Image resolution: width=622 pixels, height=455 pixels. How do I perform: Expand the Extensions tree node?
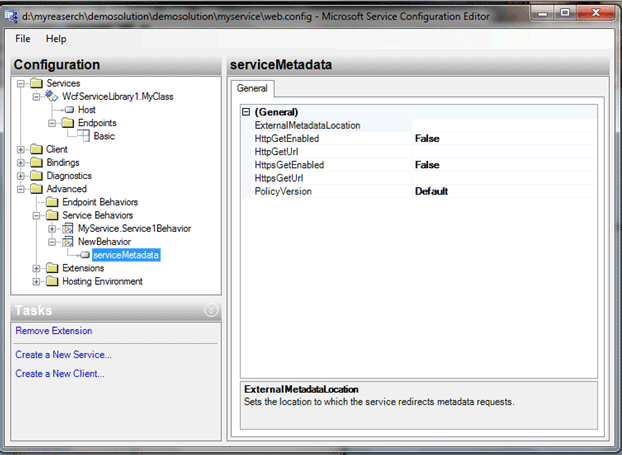coord(36,269)
